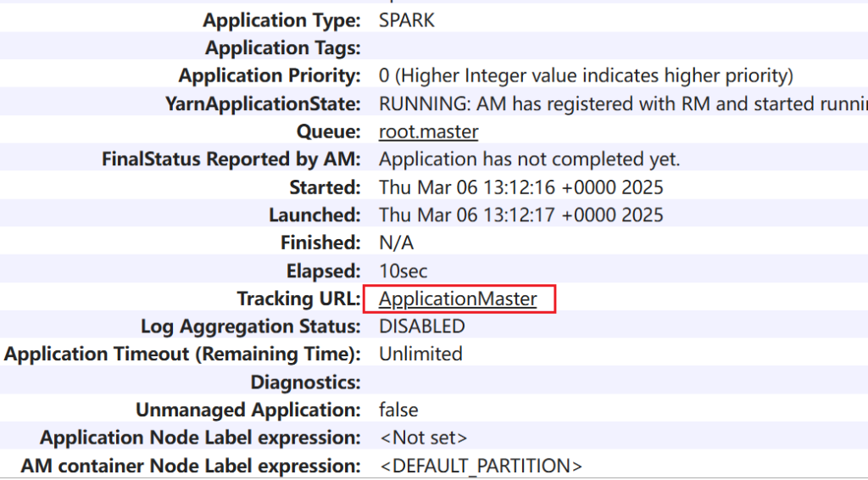Open the ApplicationMaster tracking URL link
Screen dimensions: 868x480
[458, 299]
